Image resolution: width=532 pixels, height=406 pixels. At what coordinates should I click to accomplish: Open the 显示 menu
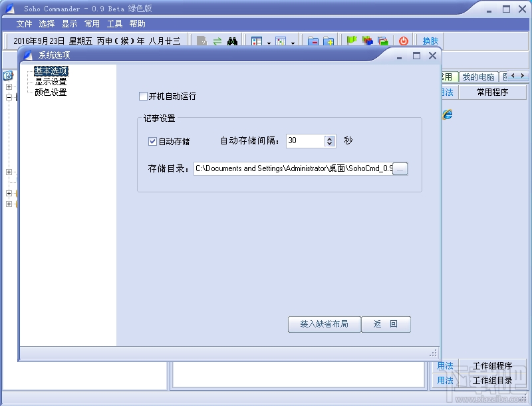[70, 24]
